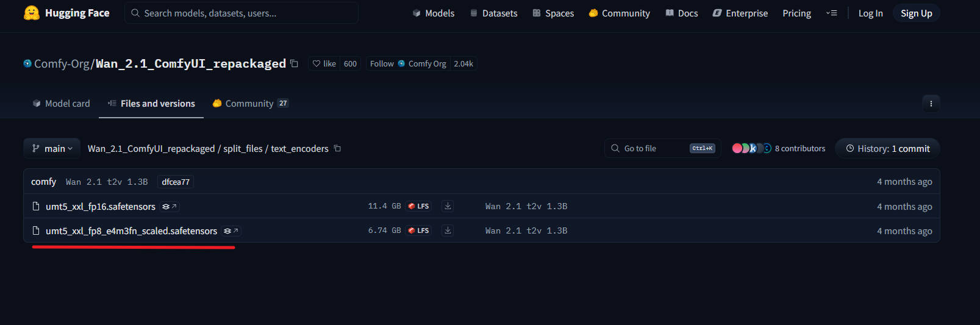The height and width of the screenshot is (325, 980).
Task: Open the comfy author profile link
Action: [x=43, y=182]
